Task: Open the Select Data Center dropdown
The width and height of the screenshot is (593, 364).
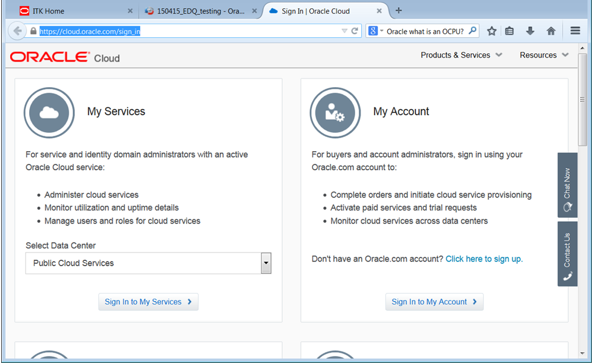Action: 148,263
